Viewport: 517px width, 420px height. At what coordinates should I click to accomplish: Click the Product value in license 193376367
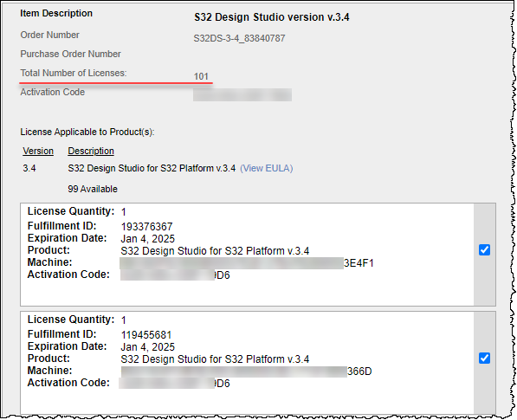(215, 251)
